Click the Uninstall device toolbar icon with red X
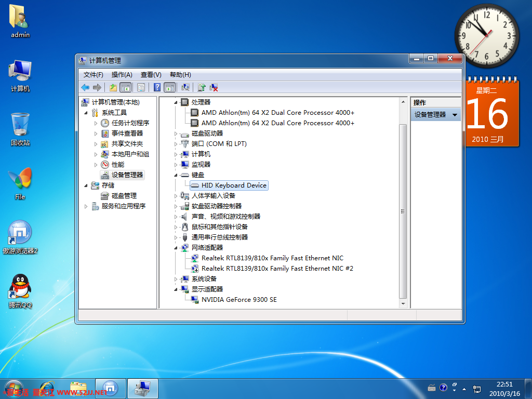 click(x=214, y=87)
